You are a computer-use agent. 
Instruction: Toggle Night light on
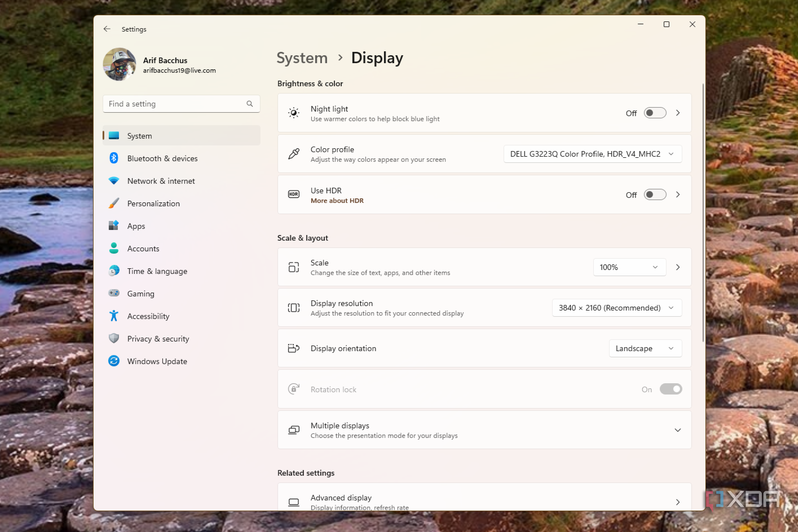click(x=654, y=113)
